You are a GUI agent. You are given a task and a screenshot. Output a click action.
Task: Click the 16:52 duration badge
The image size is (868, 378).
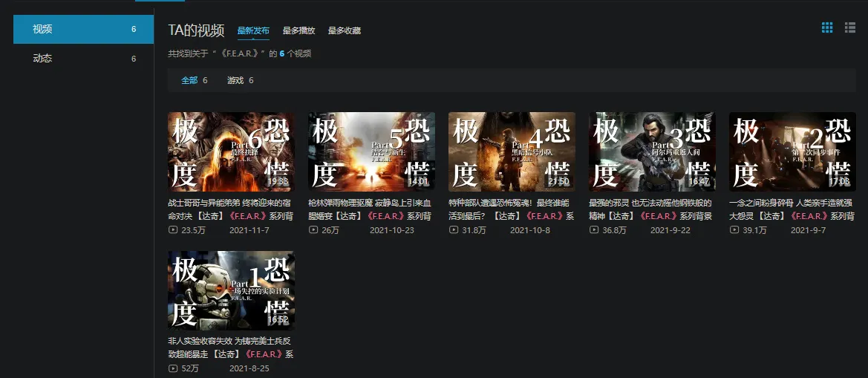coord(278,320)
